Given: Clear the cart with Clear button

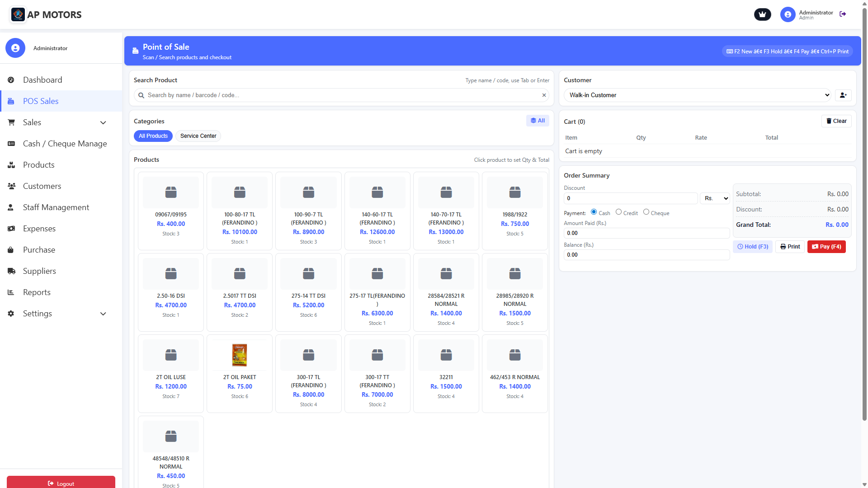Looking at the screenshot, I should (836, 121).
